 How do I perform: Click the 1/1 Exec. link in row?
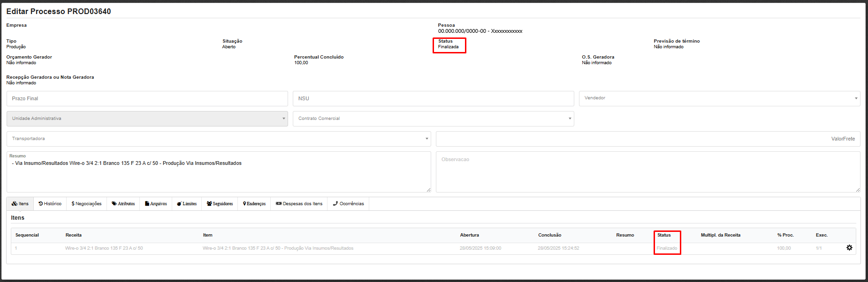tap(819, 248)
